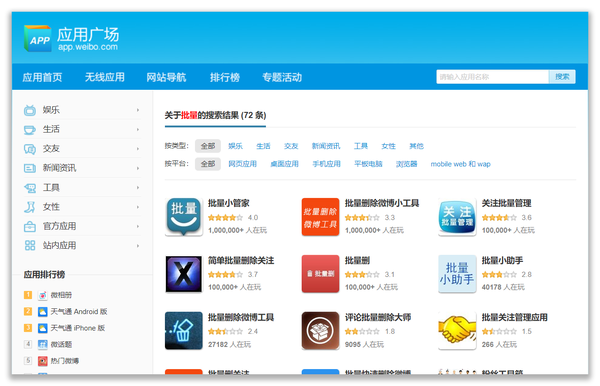The height and width of the screenshot is (386, 600).
Task: Open the 关注批量管理 app icon
Action: click(457, 217)
